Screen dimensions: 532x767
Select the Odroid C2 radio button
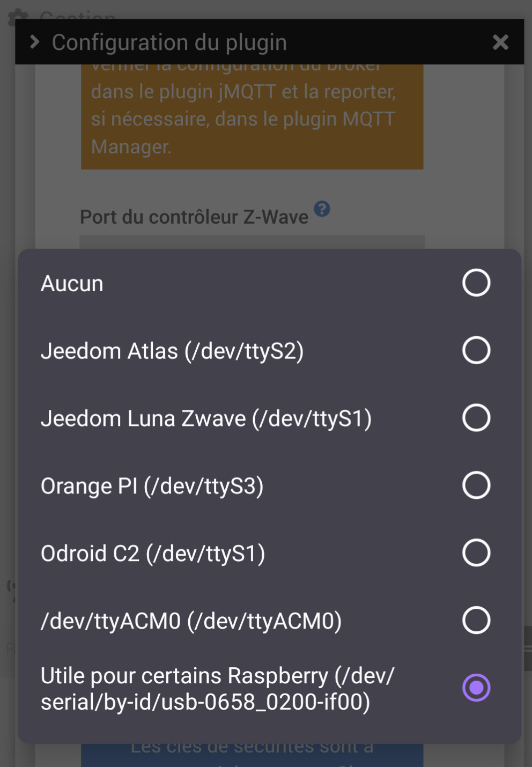pyautogui.click(x=476, y=553)
